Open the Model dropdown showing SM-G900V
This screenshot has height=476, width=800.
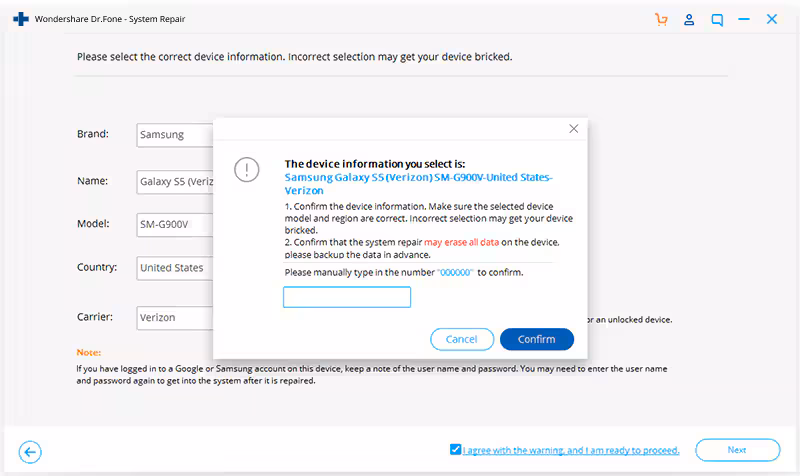[174, 224]
